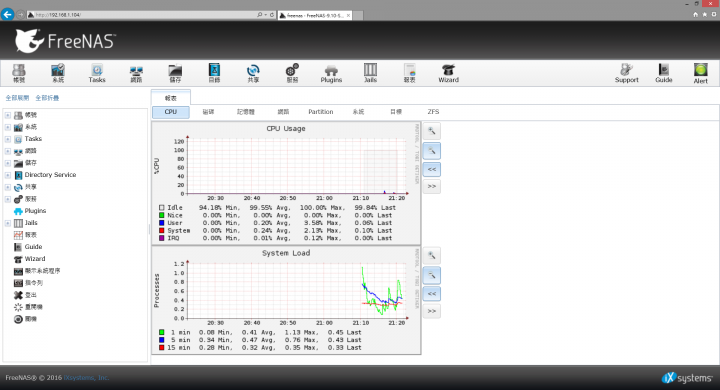Open 報表 Reporting in the top toolbar
Screen dimensions: 720x390
tap(409, 73)
